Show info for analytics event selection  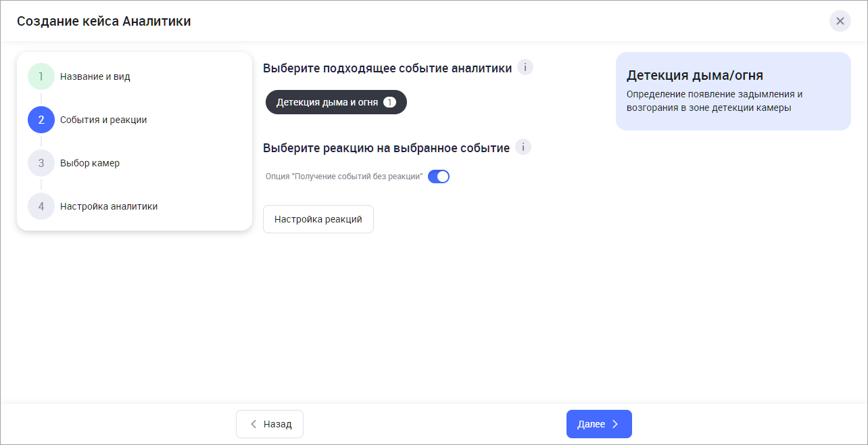[x=525, y=68]
